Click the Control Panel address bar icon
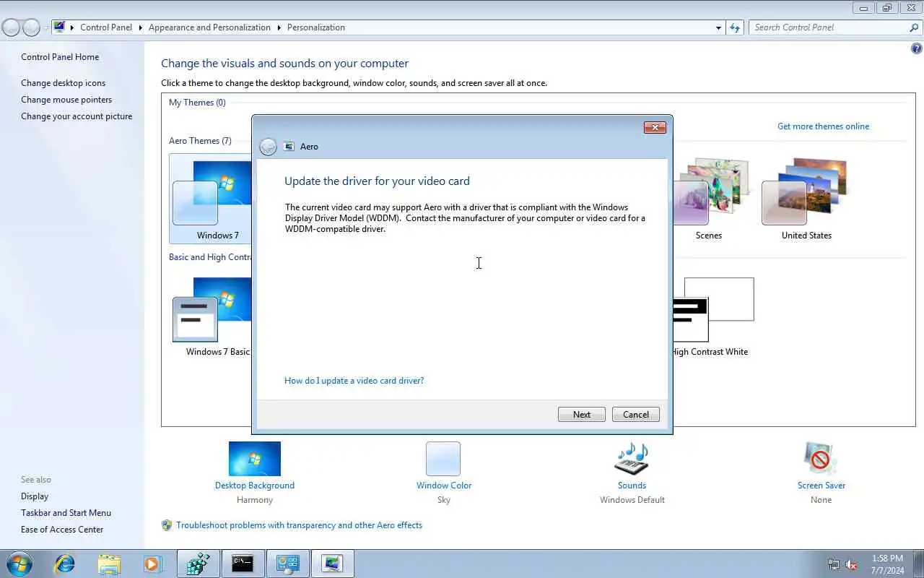The width and height of the screenshot is (924, 578). [x=59, y=27]
